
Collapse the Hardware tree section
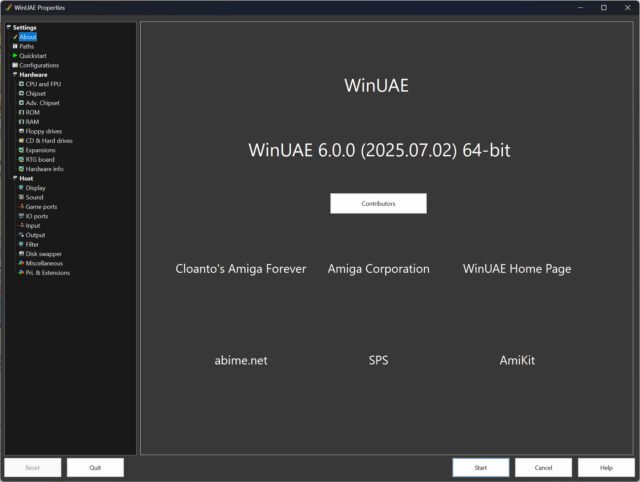click(x=15, y=74)
